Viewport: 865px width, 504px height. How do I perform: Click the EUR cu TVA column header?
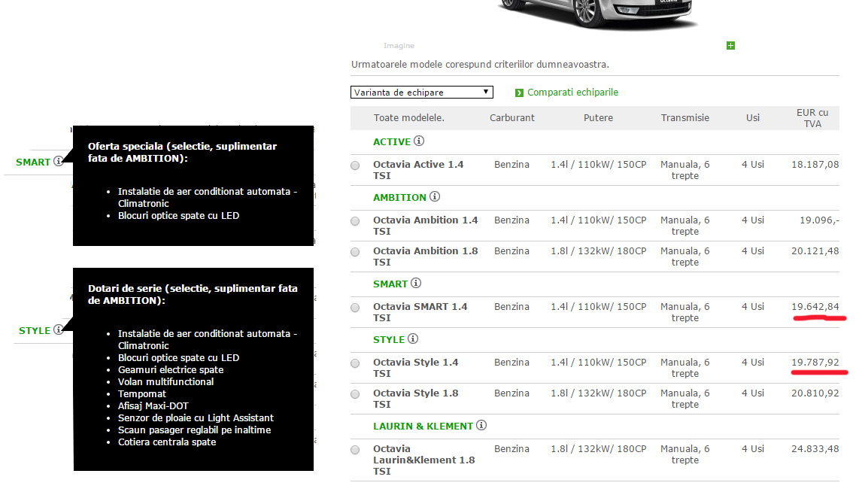[812, 118]
